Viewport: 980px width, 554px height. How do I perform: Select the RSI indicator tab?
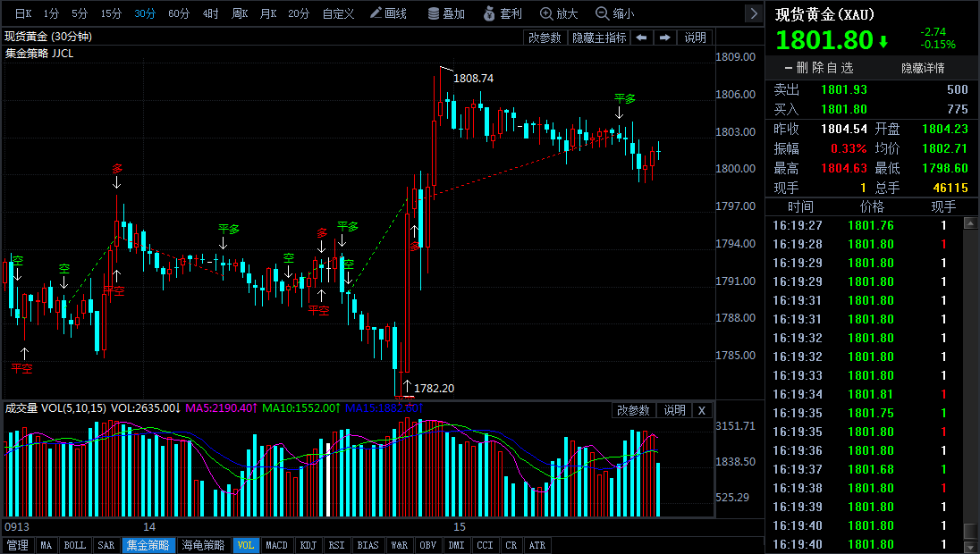[337, 545]
